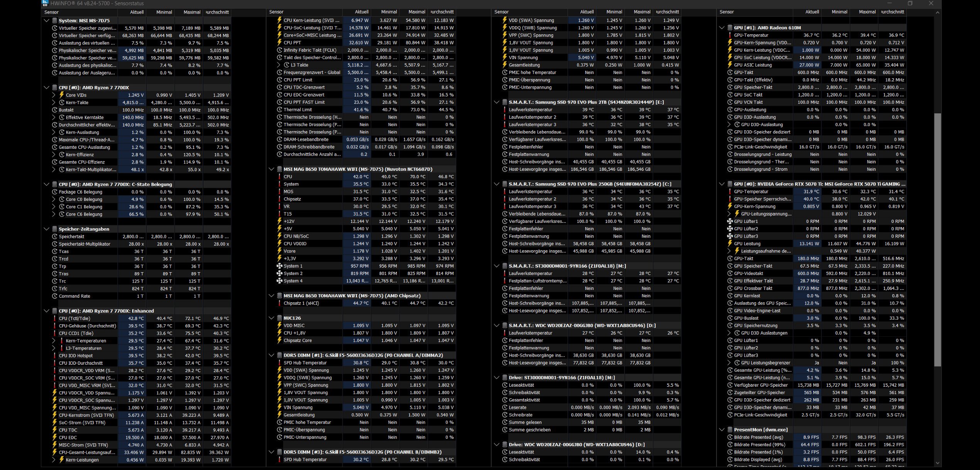Collapse the System: MSI MS-7D75 section
Screen dimensions: 980x470
pyautogui.click(x=47, y=20)
